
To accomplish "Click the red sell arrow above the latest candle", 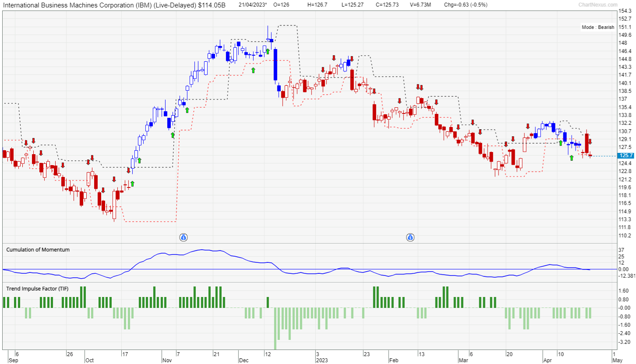I will tap(590, 141).
